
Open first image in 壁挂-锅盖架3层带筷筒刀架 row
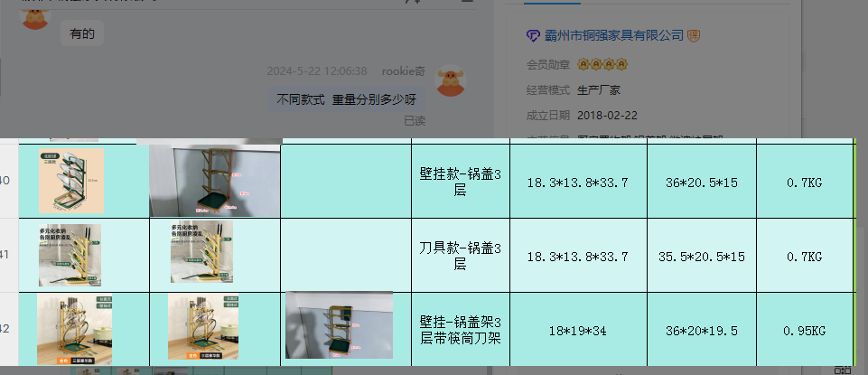coord(75,330)
